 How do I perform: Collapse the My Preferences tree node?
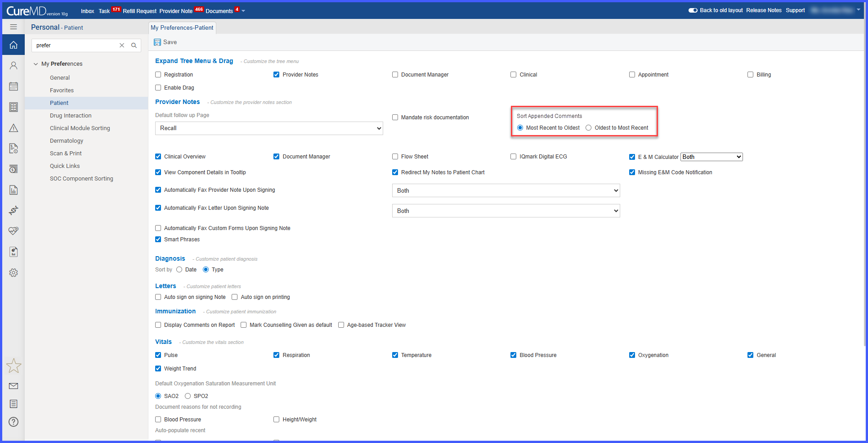pyautogui.click(x=36, y=64)
